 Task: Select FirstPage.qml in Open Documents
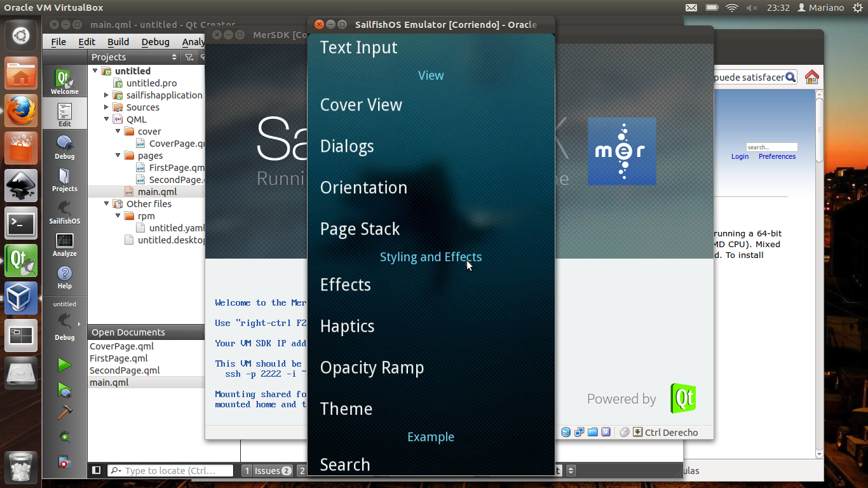coord(119,358)
